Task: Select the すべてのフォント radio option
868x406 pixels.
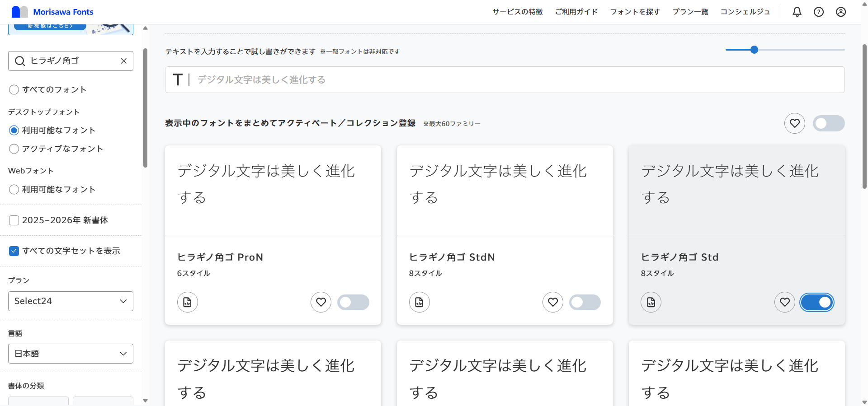Action: click(14, 89)
